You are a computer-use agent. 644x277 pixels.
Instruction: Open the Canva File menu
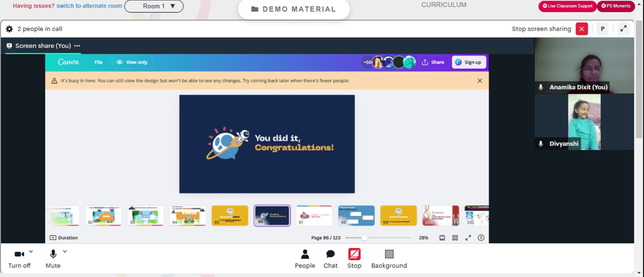coord(98,62)
